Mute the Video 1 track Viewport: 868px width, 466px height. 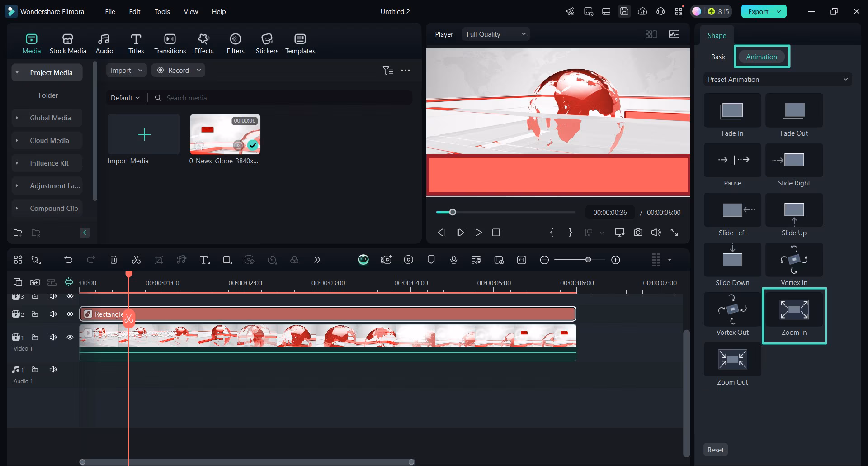click(x=53, y=337)
